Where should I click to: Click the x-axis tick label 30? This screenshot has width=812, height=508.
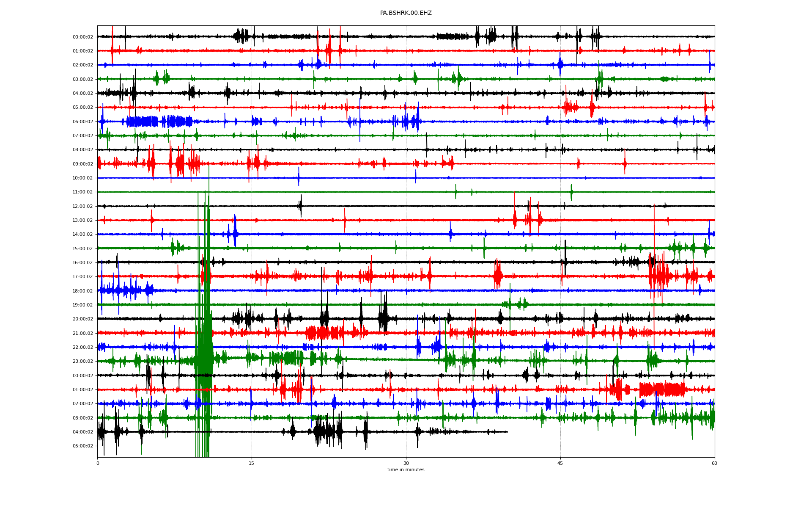pyautogui.click(x=406, y=463)
